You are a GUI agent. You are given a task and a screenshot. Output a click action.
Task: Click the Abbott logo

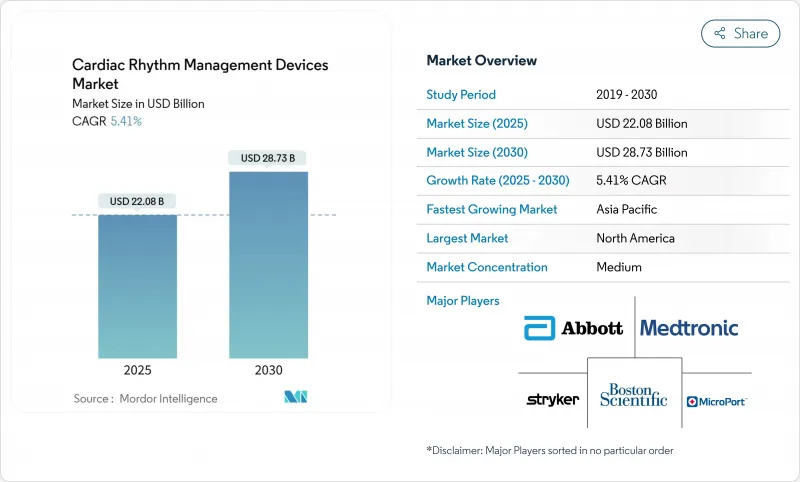[x=574, y=328]
